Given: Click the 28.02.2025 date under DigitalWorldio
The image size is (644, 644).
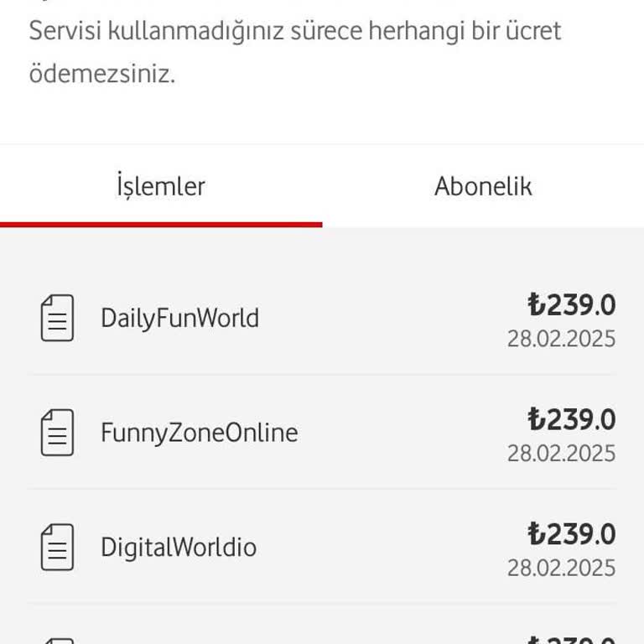Looking at the screenshot, I should click(562, 568).
